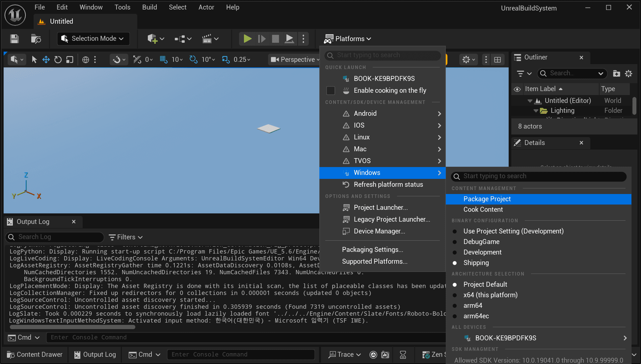The image size is (641, 364).
Task: Open the Content Drawer
Action: pos(35,354)
